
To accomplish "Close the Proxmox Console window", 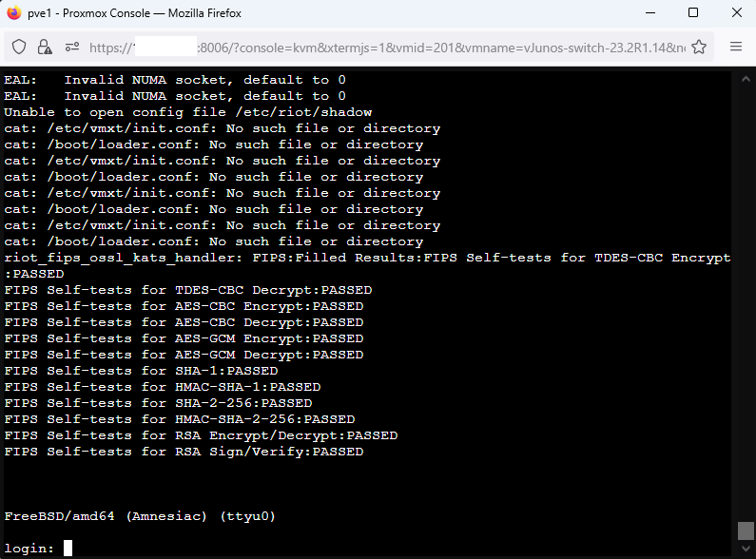I will click(x=737, y=13).
